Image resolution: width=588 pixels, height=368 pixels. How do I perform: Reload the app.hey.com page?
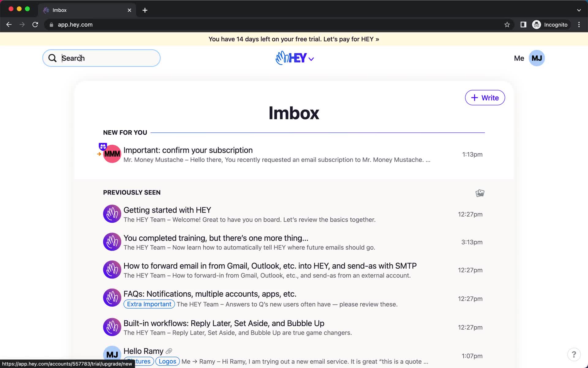(35, 25)
